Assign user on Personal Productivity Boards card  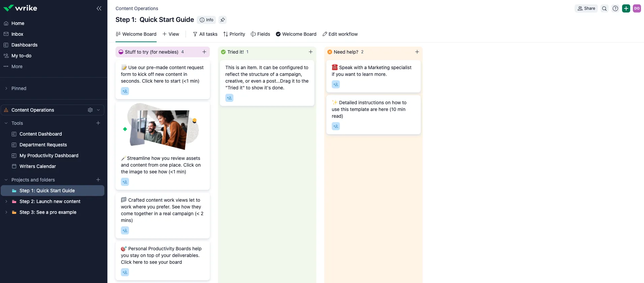pos(125,272)
